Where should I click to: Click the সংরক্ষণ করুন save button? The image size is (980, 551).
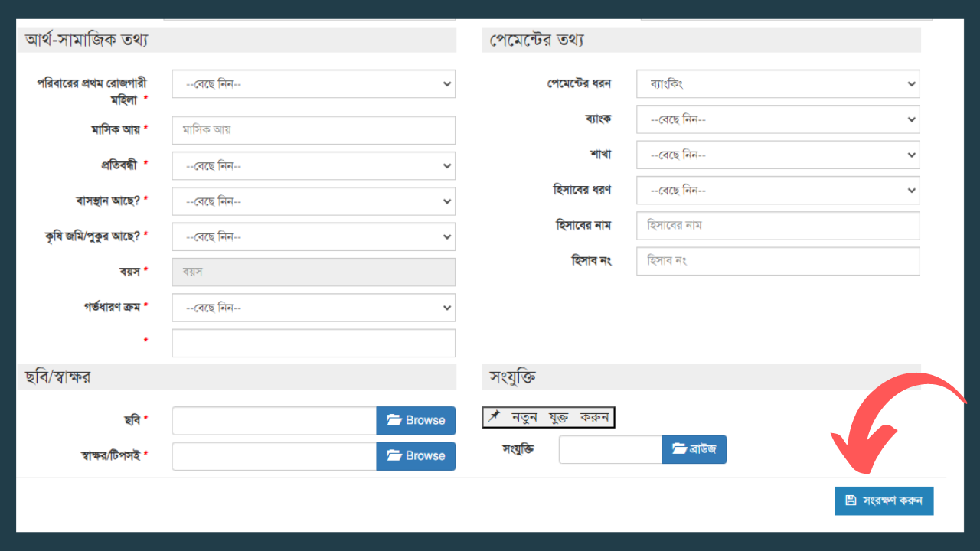(x=884, y=500)
